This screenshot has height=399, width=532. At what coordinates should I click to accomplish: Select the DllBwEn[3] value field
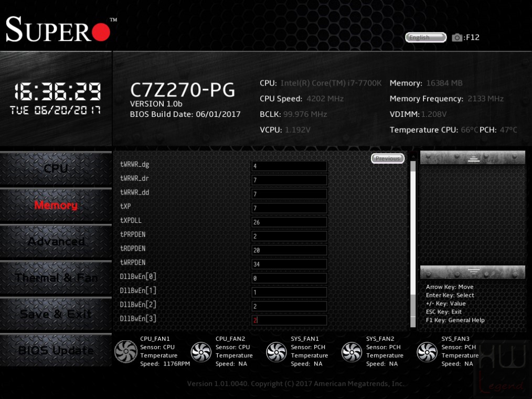pyautogui.click(x=289, y=320)
